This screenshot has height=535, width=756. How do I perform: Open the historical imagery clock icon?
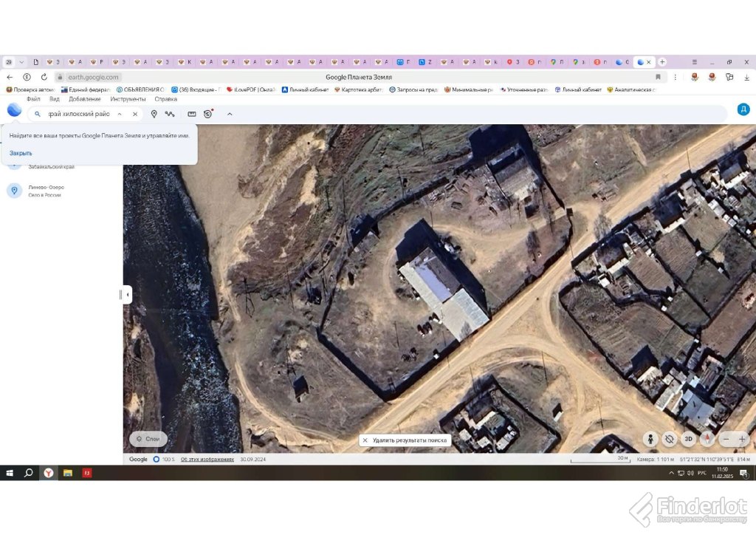pos(208,114)
